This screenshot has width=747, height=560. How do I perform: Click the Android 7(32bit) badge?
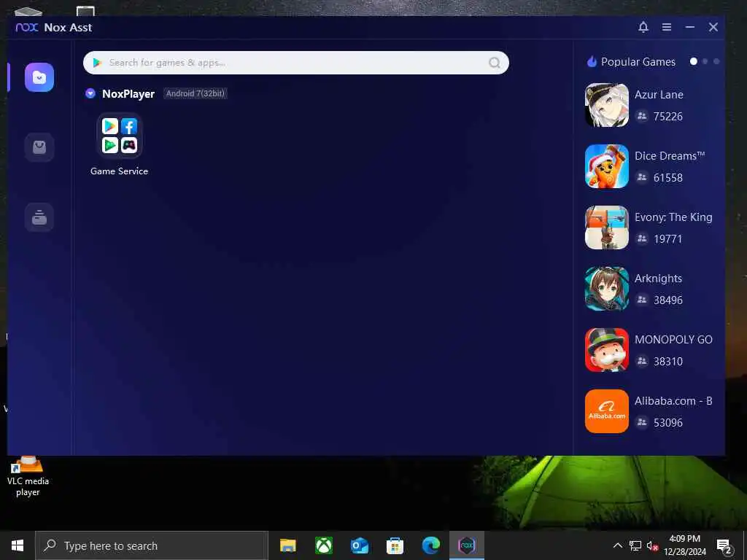pyautogui.click(x=195, y=93)
